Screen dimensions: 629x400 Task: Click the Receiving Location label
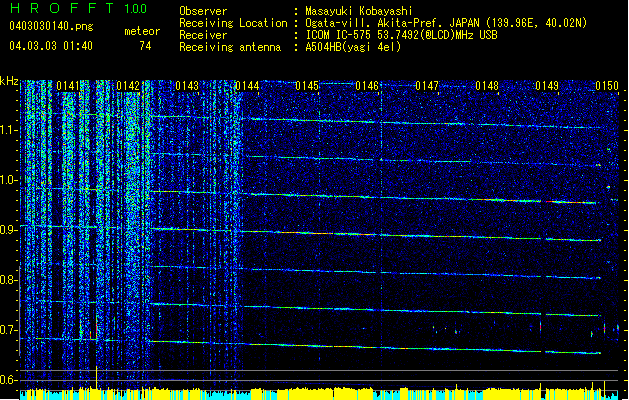coord(233,23)
